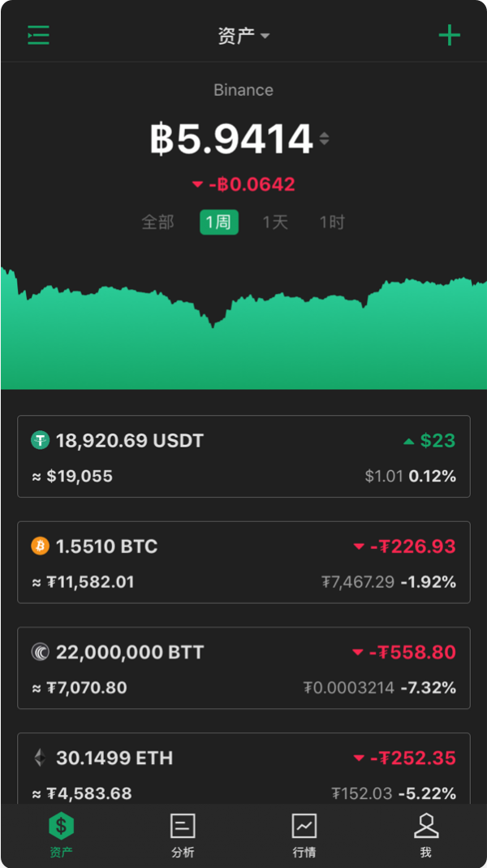
Task: Open the 分析 analysis tab icon
Action: (x=183, y=827)
